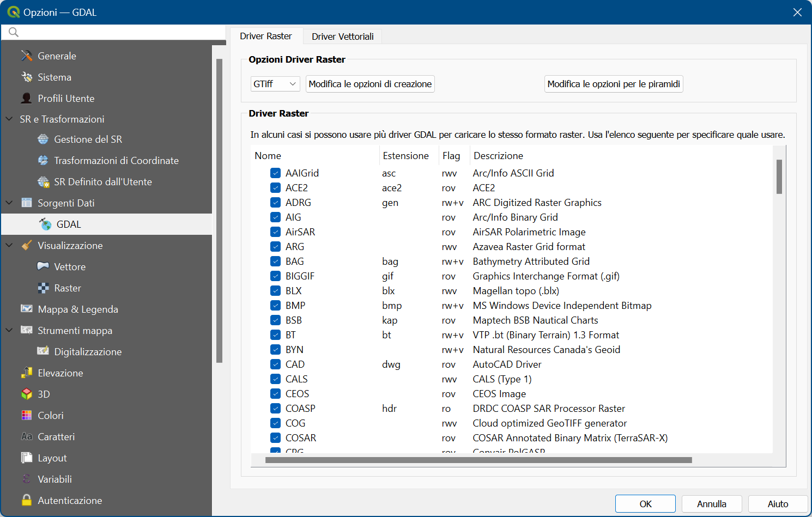The image size is (812, 517).
Task: Toggle the CAD driver checkbox
Action: point(276,364)
